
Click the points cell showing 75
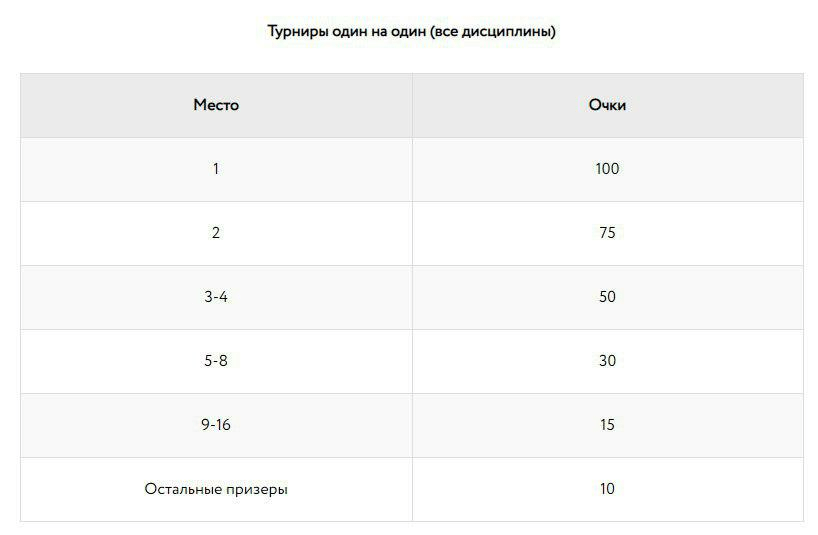tap(607, 233)
